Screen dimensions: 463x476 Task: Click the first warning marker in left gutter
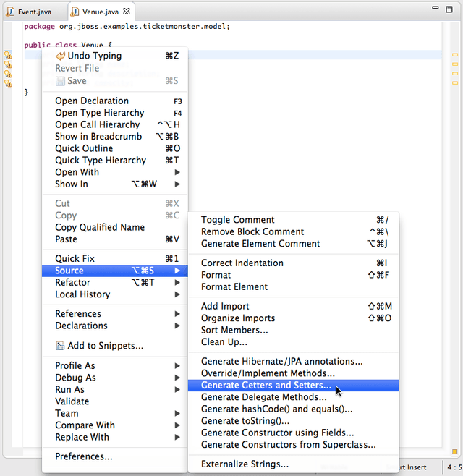9,56
